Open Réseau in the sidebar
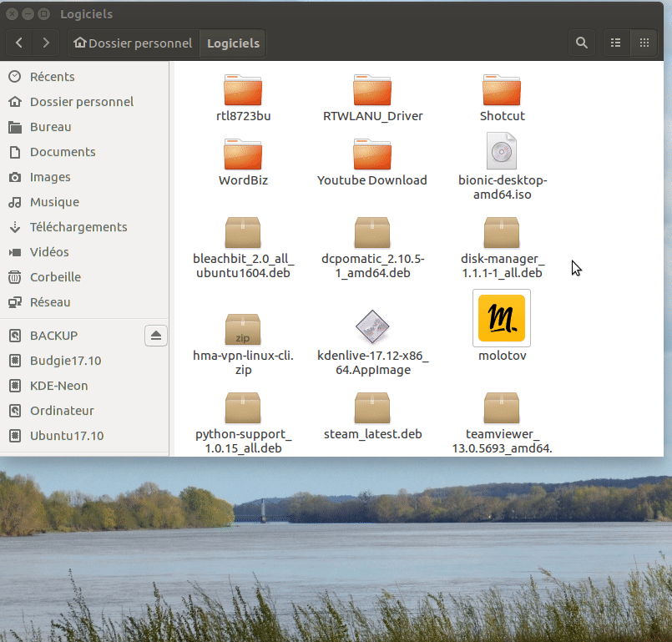672x642 pixels. click(84, 302)
